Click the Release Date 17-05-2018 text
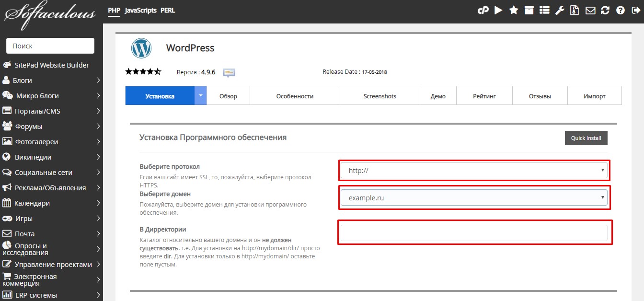 click(x=355, y=72)
